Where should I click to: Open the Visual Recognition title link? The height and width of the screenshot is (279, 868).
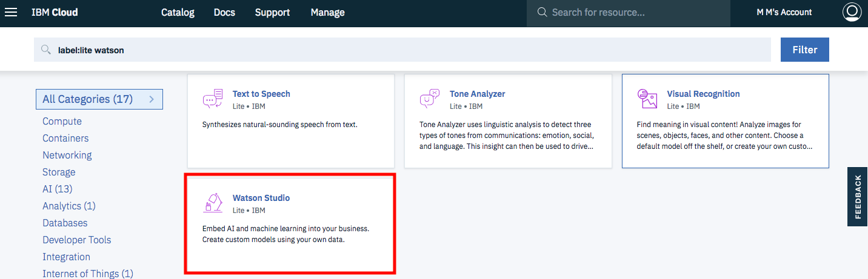point(703,94)
